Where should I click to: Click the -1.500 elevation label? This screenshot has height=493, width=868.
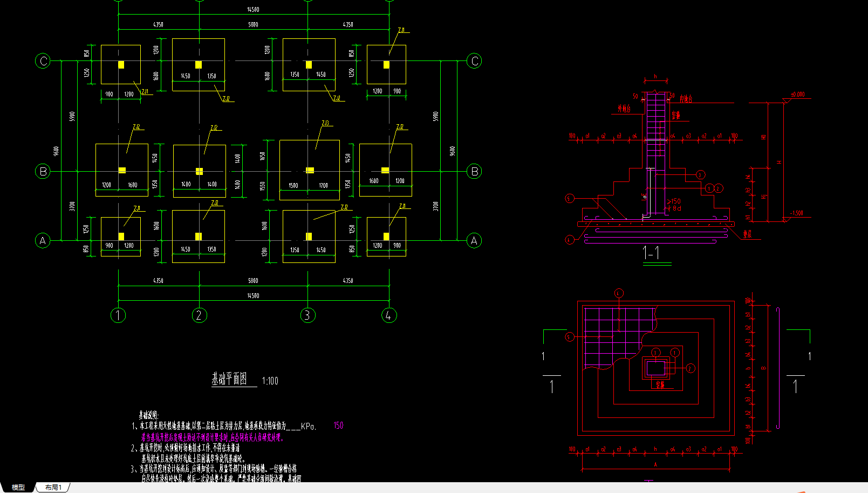pyautogui.click(x=797, y=213)
